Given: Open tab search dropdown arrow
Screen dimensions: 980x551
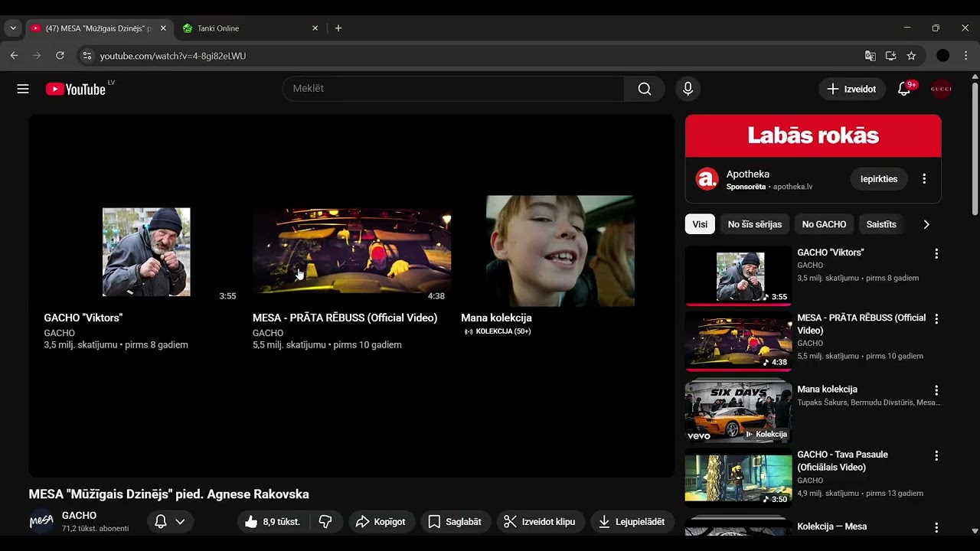Looking at the screenshot, I should [13, 28].
